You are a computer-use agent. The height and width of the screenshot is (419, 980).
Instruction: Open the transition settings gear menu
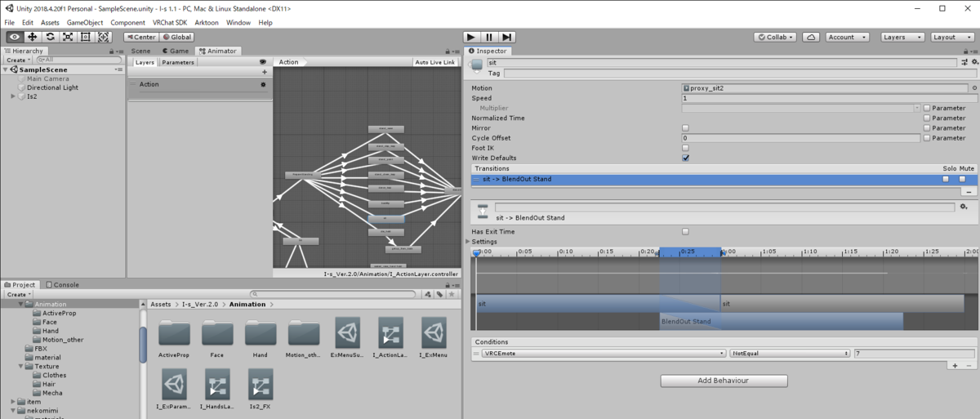click(x=965, y=207)
